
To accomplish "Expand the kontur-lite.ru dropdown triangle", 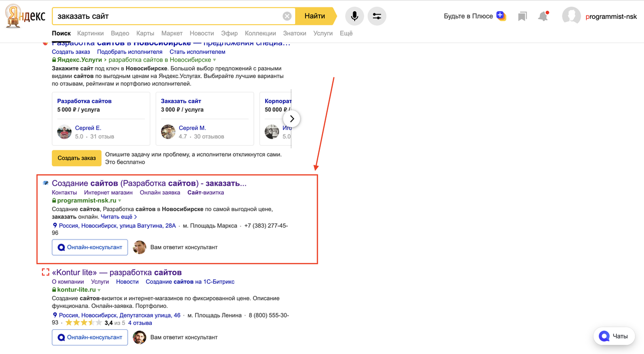I will click(99, 290).
